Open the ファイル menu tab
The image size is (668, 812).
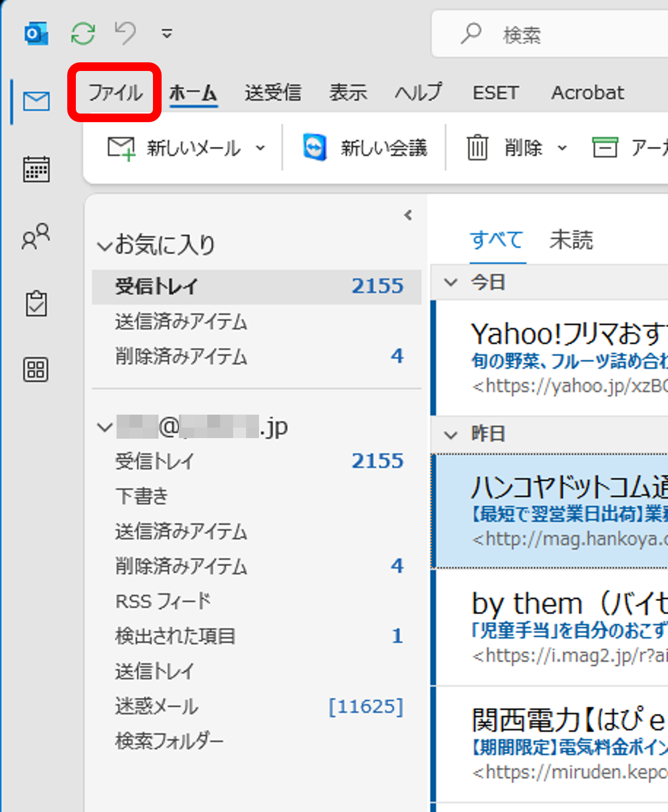click(115, 93)
